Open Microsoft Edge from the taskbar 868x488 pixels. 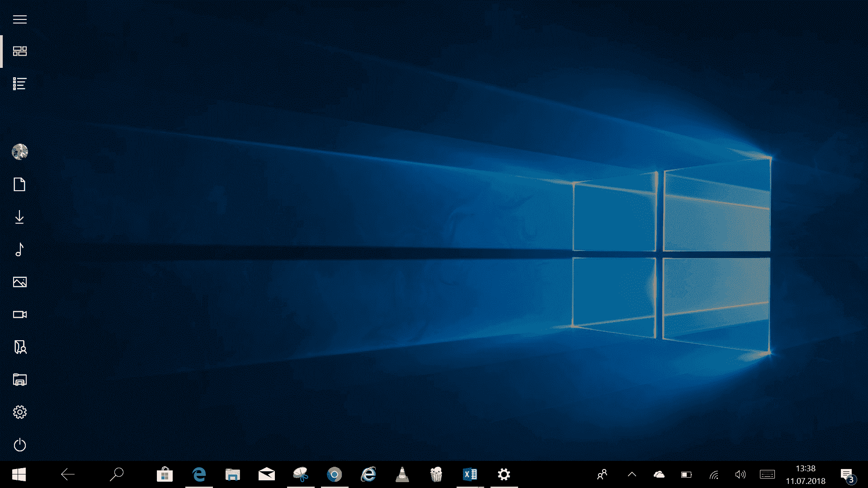198,474
